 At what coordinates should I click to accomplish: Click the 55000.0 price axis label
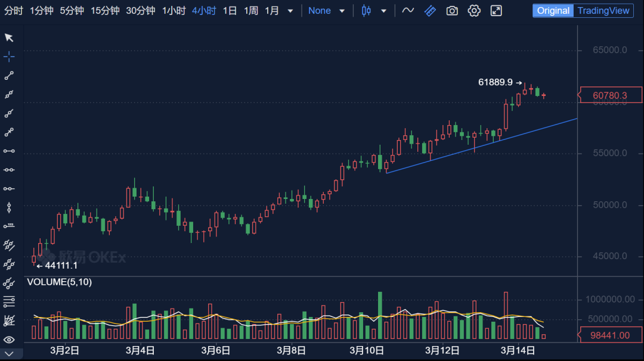click(610, 153)
